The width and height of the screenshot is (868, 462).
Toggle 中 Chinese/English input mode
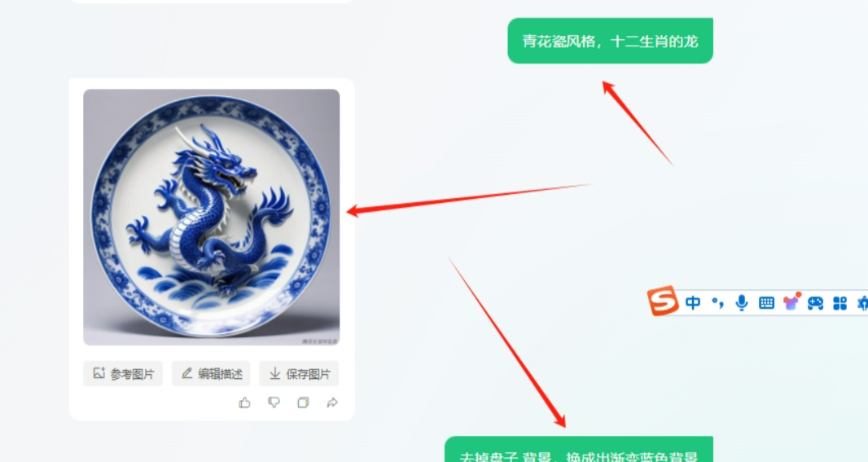click(693, 302)
